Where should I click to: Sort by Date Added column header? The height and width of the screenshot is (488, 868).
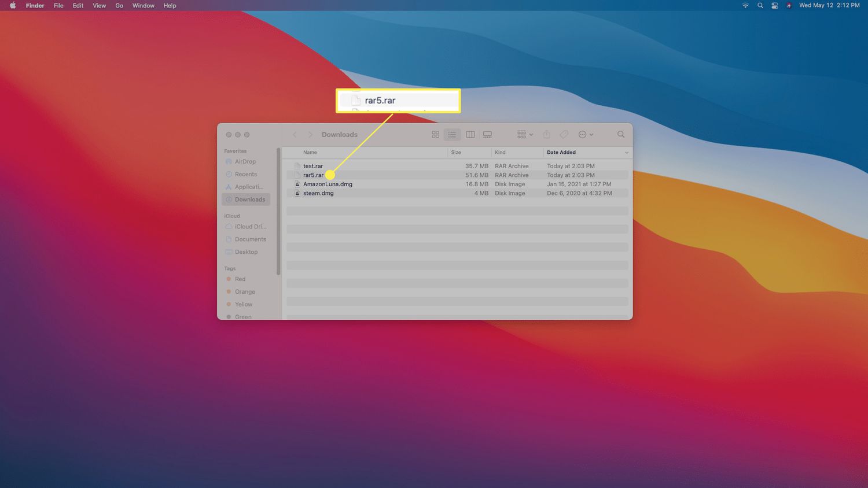tap(561, 153)
